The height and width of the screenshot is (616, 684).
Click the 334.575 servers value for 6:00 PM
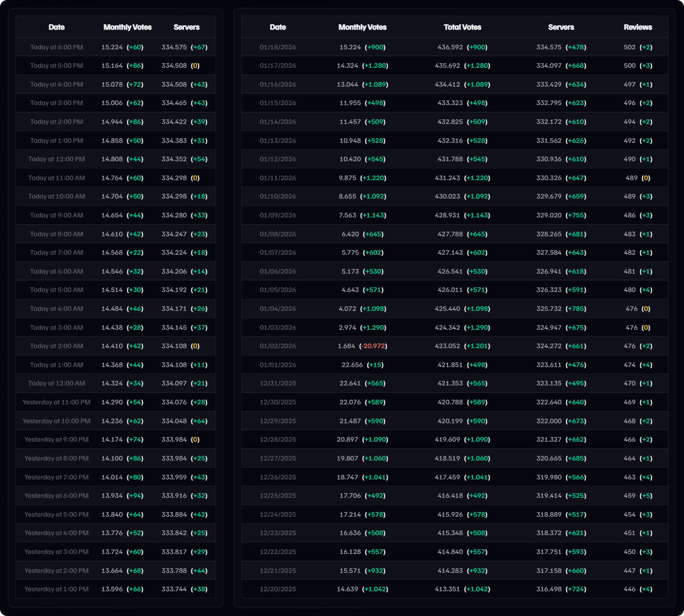click(x=174, y=47)
